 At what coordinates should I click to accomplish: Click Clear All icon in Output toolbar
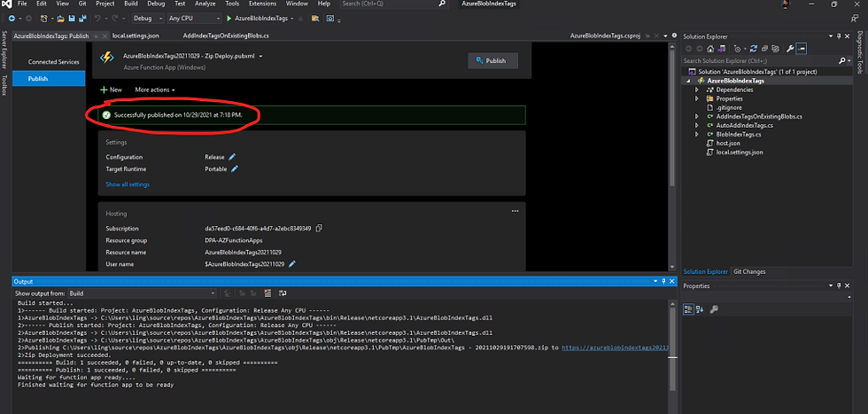(267, 293)
